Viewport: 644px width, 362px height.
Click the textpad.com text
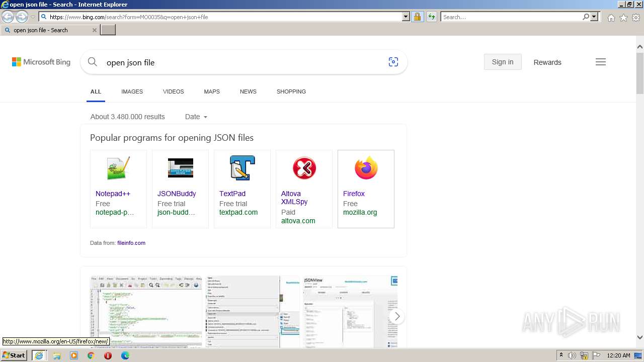[238, 212]
